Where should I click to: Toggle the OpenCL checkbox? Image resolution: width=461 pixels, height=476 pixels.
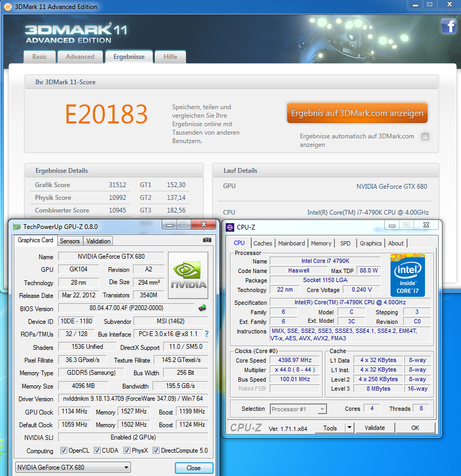point(64,451)
